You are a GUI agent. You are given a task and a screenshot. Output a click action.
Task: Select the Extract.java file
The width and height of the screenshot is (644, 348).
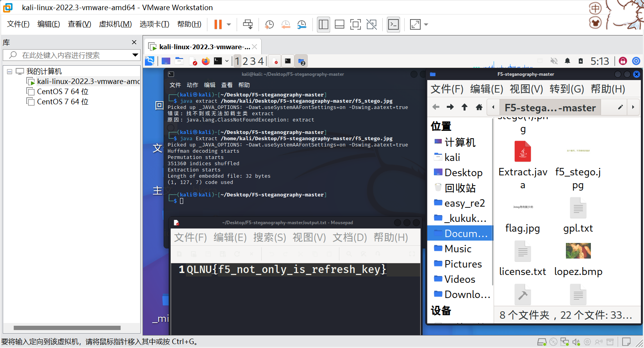523,165
